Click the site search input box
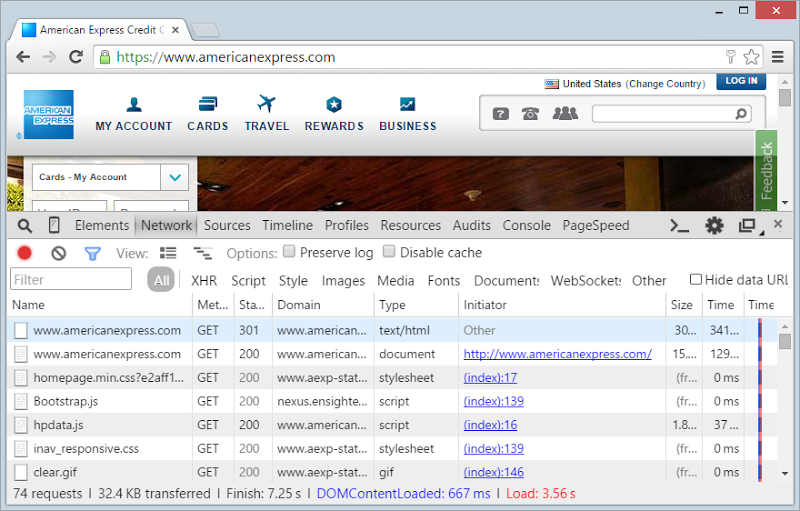800x511 pixels. [662, 114]
